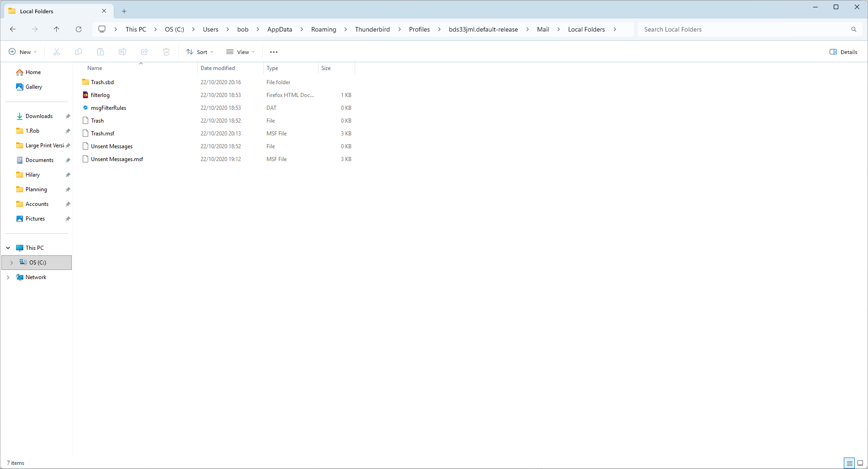The image size is (868, 469).
Task: Click the Copy icon in toolbar
Action: 79,52
